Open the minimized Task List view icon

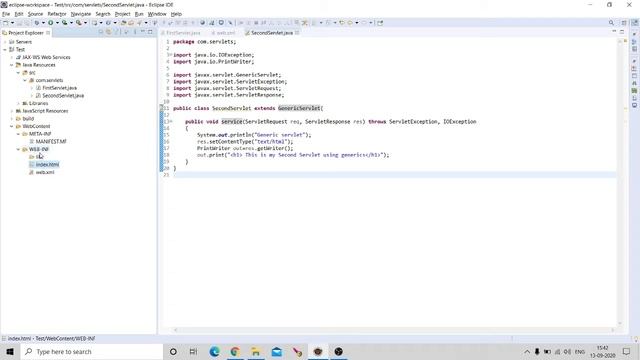634,49
